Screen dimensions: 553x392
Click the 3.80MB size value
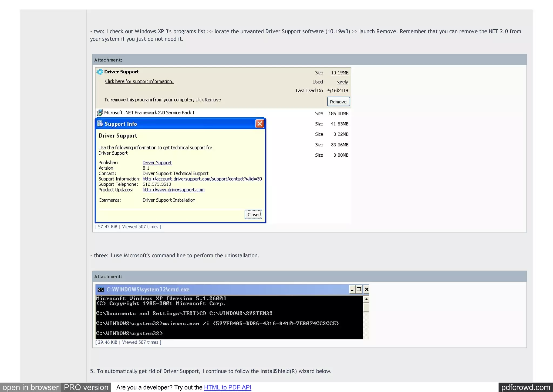click(341, 155)
